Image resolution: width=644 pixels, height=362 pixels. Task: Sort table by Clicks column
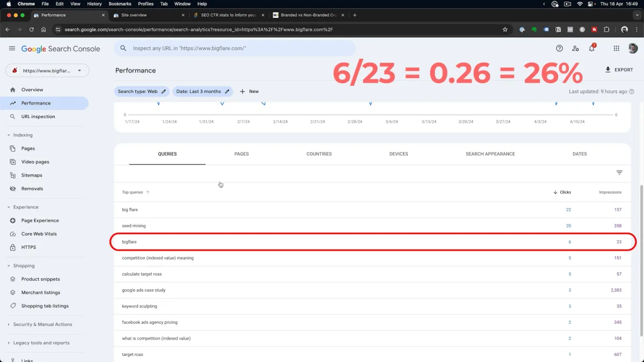click(562, 192)
